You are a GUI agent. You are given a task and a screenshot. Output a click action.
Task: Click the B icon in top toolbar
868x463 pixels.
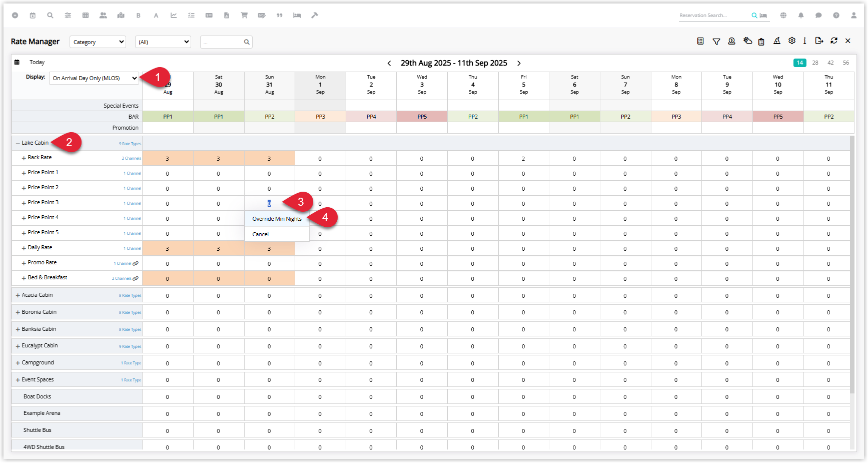tap(139, 16)
